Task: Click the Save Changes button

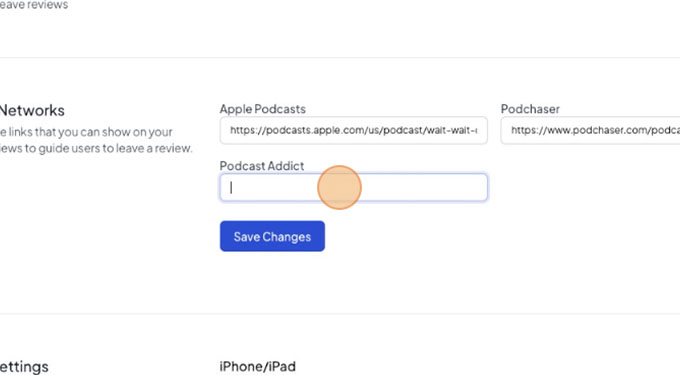Action: pyautogui.click(x=272, y=236)
